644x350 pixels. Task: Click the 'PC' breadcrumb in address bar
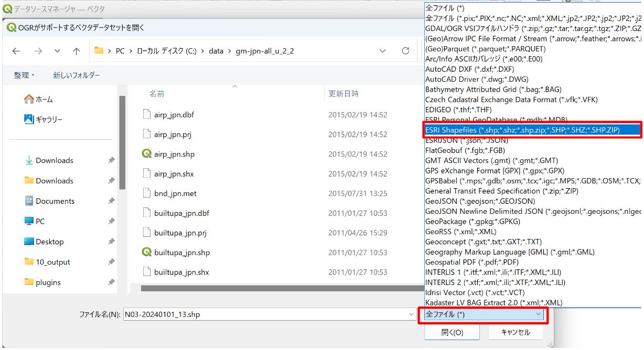coord(120,51)
